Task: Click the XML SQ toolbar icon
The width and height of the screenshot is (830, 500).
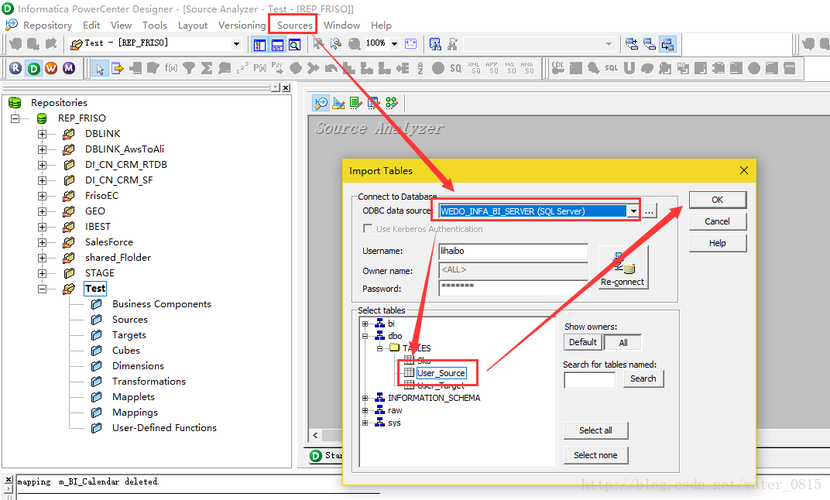Action: click(474, 68)
